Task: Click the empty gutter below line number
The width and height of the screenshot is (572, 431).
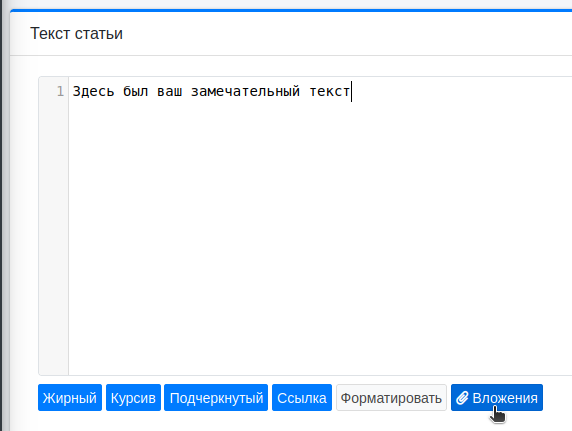Action: point(54,237)
